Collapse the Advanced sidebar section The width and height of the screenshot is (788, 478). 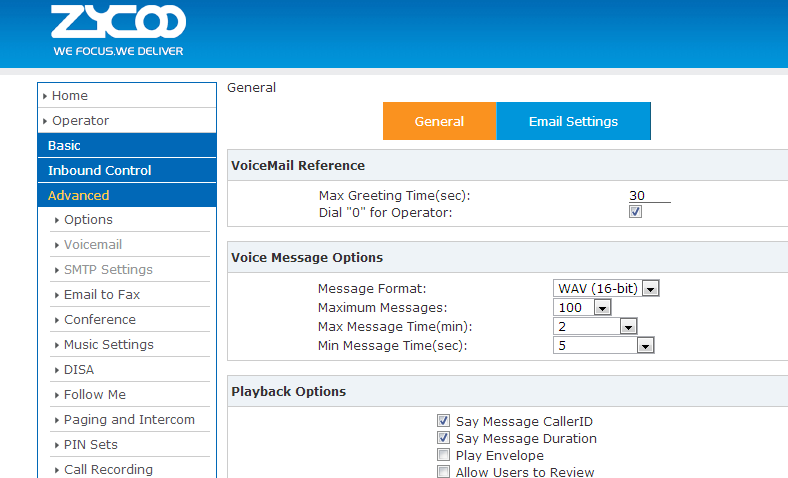click(x=79, y=196)
